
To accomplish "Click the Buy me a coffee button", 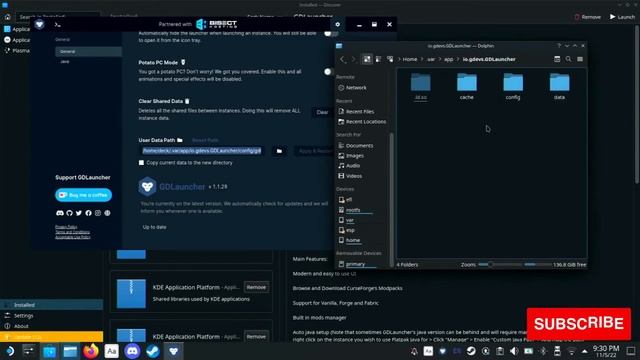I will tap(83, 195).
